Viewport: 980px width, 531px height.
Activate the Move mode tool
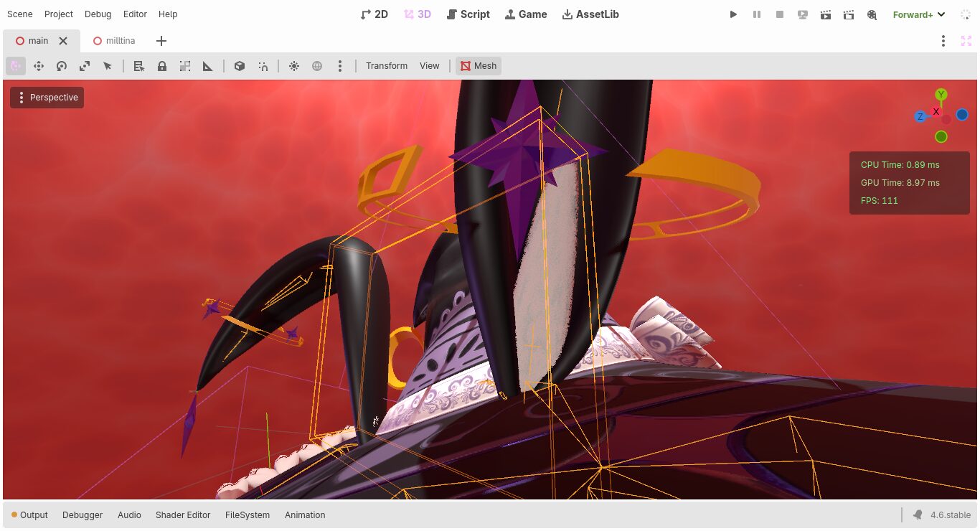pyautogui.click(x=39, y=66)
